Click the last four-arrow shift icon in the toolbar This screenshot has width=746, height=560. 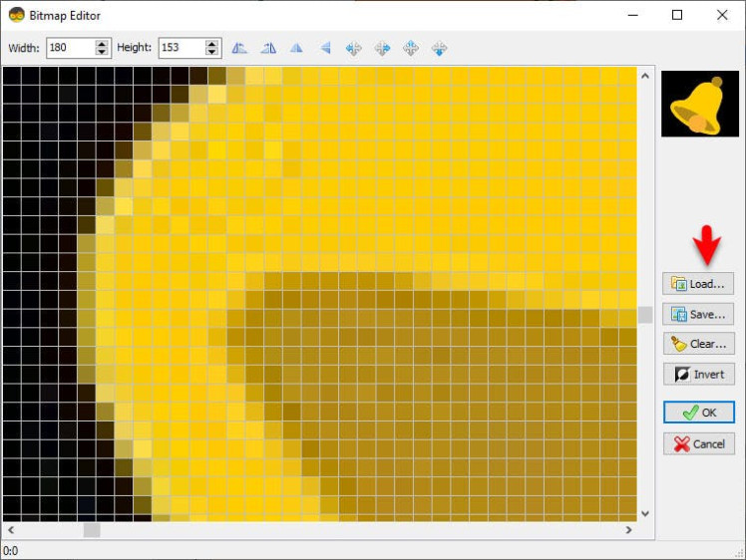tap(439, 48)
